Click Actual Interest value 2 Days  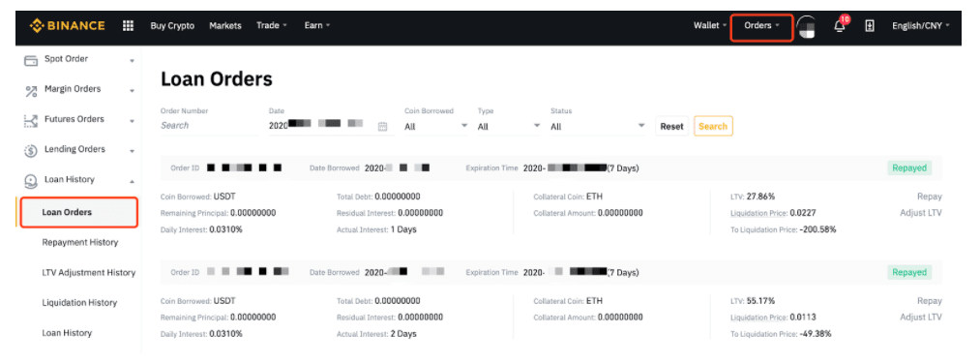pos(403,334)
